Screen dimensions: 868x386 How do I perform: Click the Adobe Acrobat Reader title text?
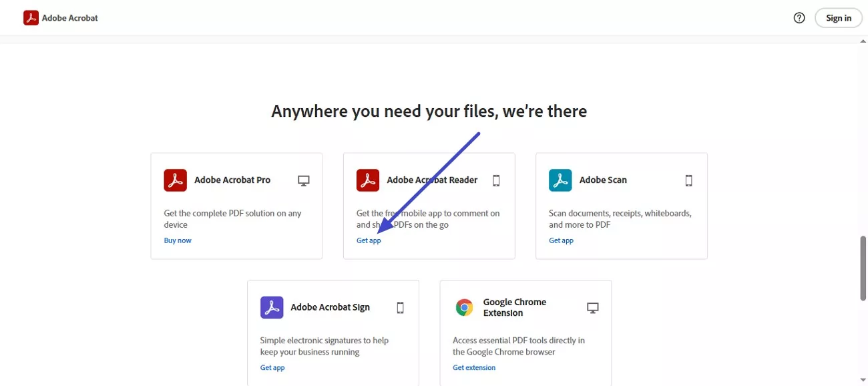point(432,180)
